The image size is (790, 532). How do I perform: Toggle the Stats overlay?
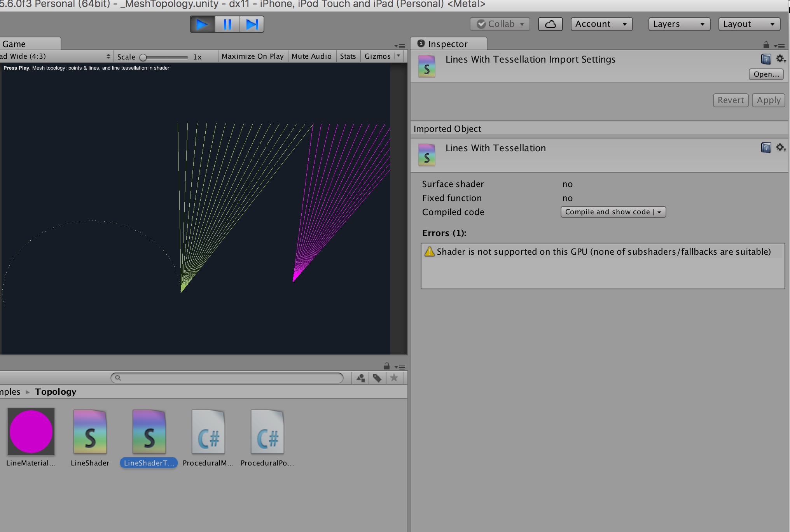[x=348, y=56]
